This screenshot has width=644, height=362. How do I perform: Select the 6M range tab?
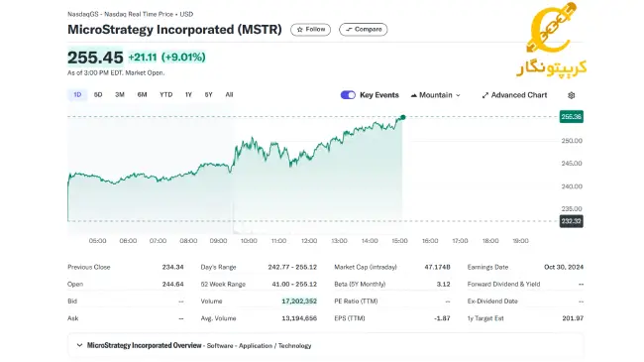(x=142, y=94)
